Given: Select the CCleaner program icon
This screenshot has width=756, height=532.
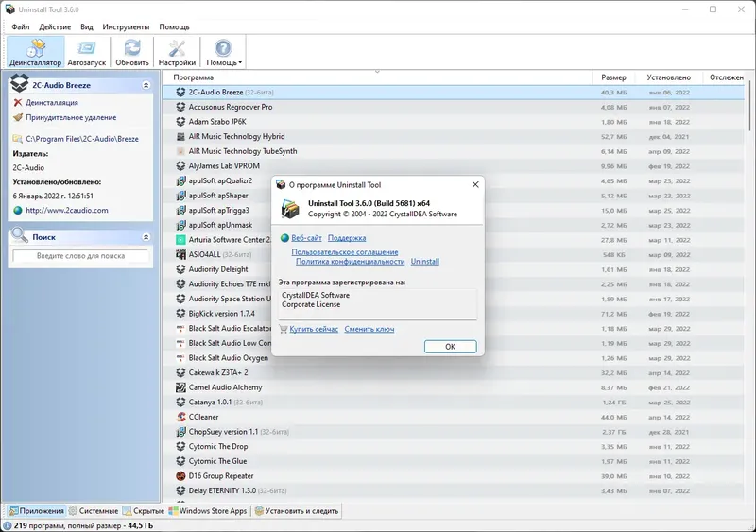Looking at the screenshot, I should coord(180,417).
